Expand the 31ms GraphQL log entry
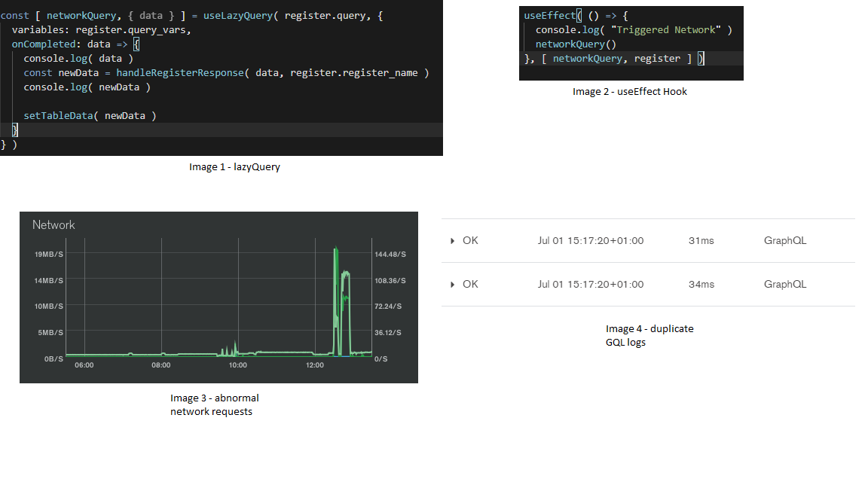The height and width of the screenshot is (488, 868). tap(452, 241)
